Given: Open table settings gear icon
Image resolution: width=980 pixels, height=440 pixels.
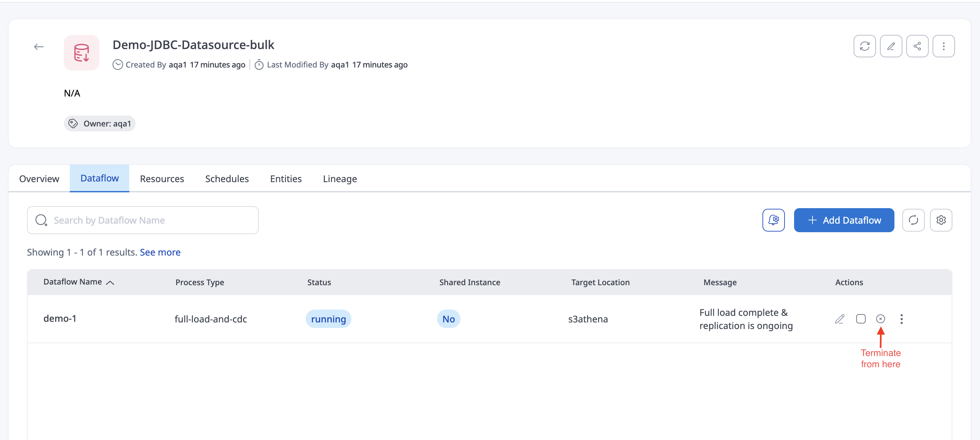Looking at the screenshot, I should pyautogui.click(x=941, y=220).
